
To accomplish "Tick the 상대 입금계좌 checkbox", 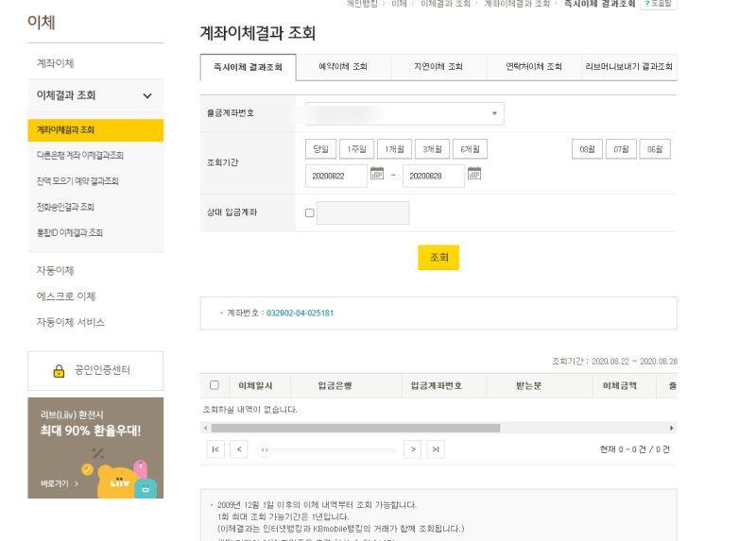I will click(x=310, y=213).
